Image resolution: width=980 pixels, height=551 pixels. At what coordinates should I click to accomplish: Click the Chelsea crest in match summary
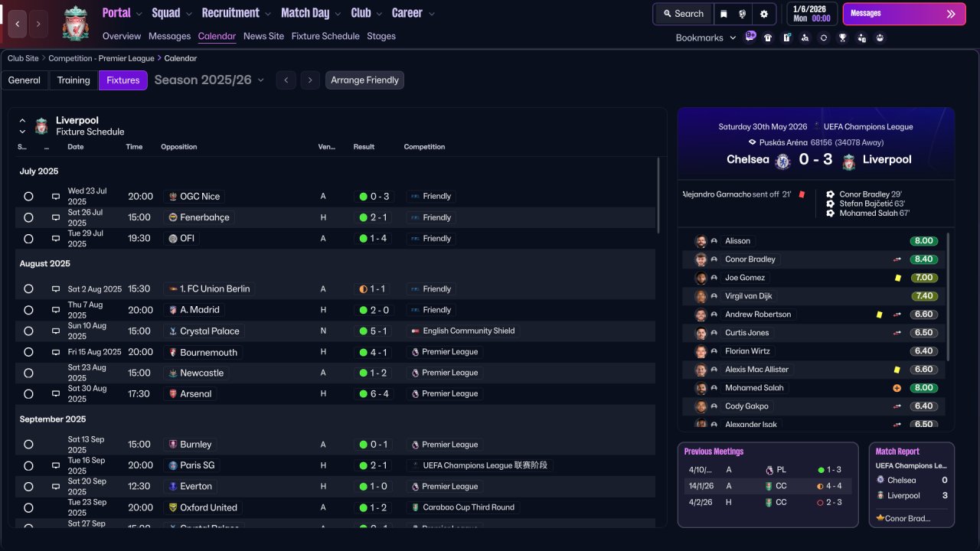coord(782,161)
